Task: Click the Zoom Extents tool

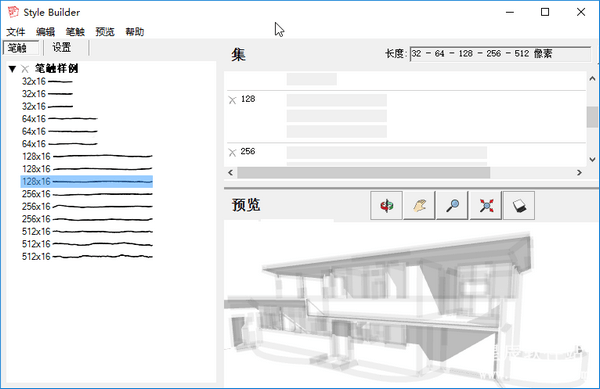Action: click(486, 205)
